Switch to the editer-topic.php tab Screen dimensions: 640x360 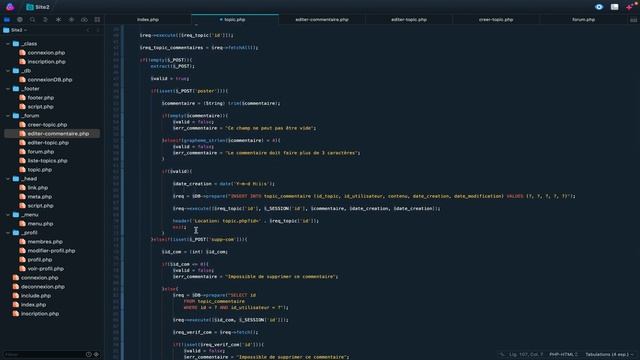tap(409, 20)
